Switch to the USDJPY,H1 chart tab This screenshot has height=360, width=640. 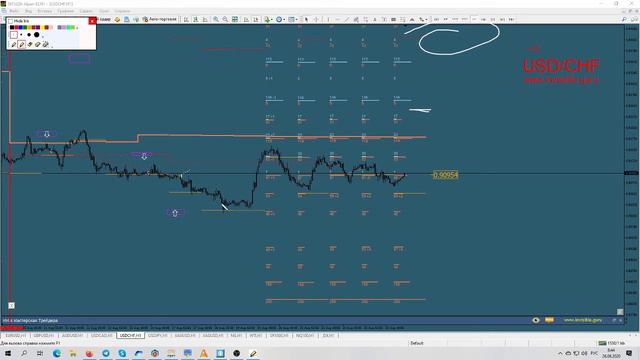[x=158, y=336]
